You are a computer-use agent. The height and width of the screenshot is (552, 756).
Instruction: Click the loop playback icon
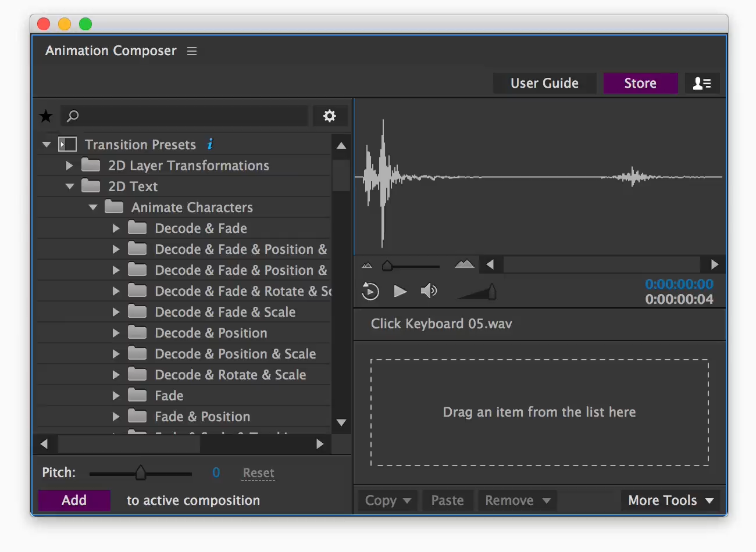click(370, 291)
